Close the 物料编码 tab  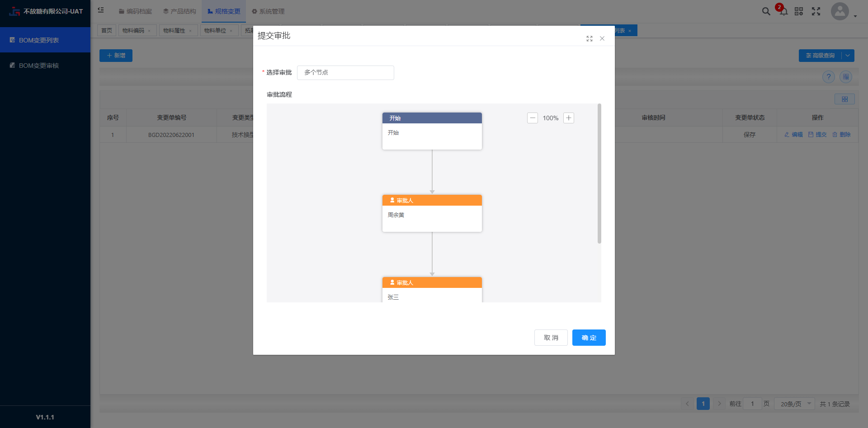(149, 31)
